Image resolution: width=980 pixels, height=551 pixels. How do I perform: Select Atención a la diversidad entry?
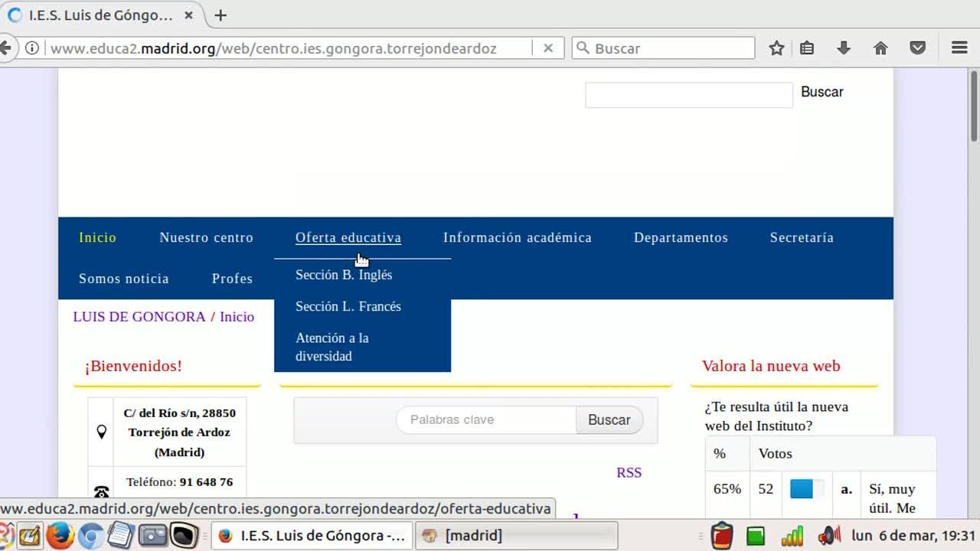(332, 347)
